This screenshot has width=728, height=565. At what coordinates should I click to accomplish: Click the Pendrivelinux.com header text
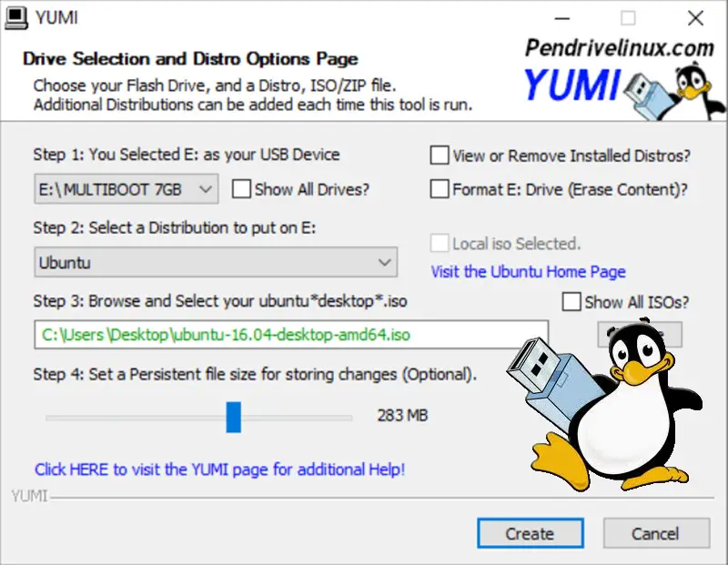tap(620, 48)
